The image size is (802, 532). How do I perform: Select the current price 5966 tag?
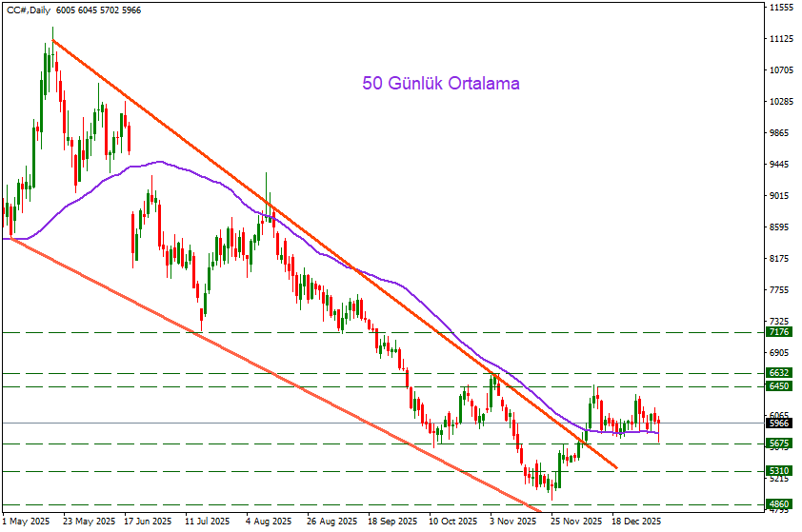780,424
